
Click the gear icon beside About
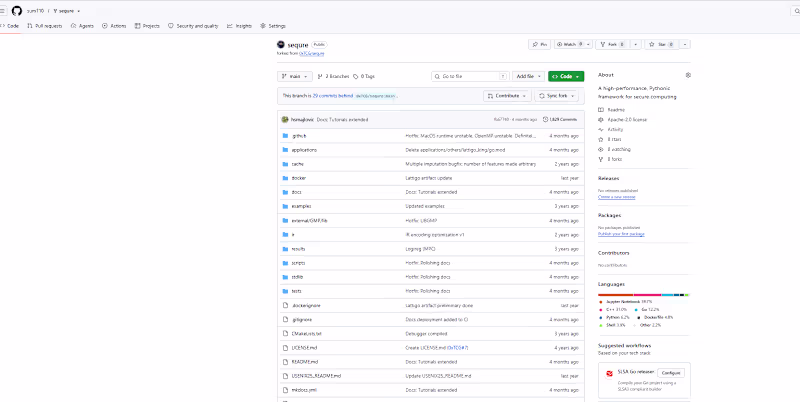(688, 75)
